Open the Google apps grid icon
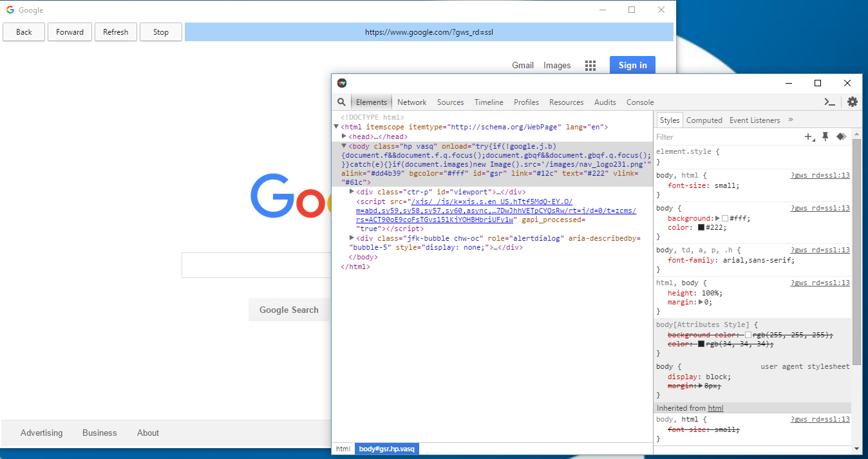 (x=590, y=66)
